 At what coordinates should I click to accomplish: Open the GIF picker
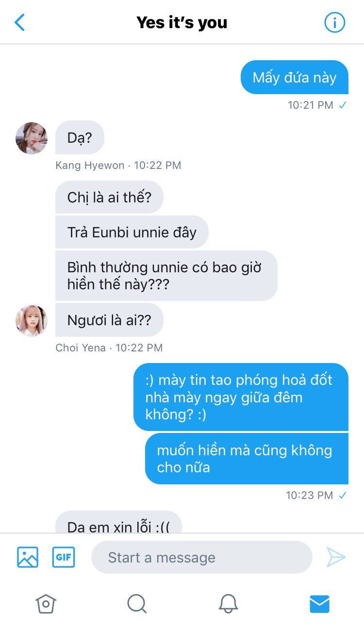click(x=64, y=557)
